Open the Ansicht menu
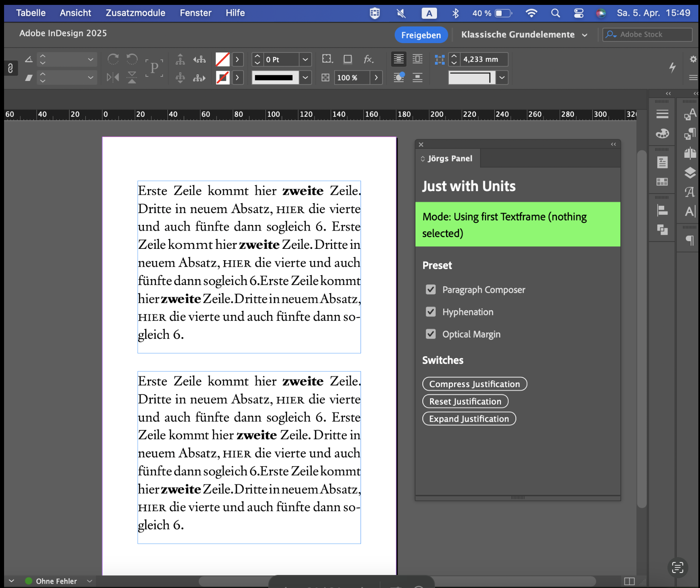This screenshot has width=700, height=588. (x=76, y=13)
